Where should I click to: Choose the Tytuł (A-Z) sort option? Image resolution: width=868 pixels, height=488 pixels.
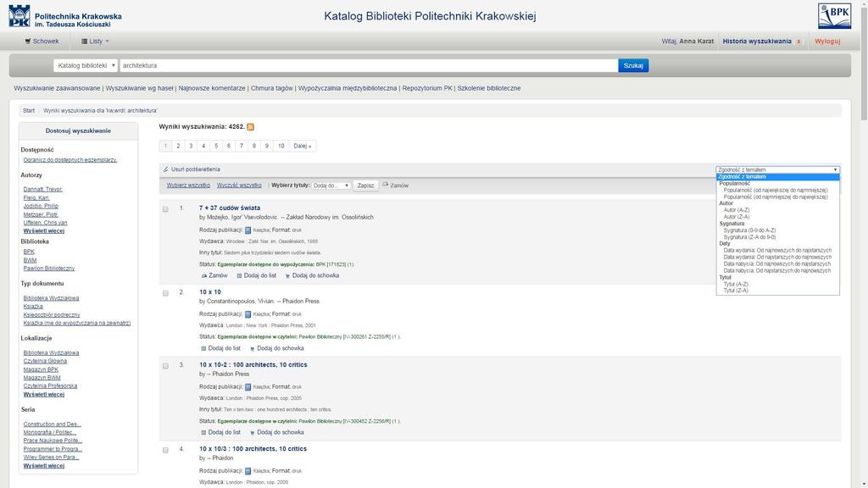tap(736, 284)
